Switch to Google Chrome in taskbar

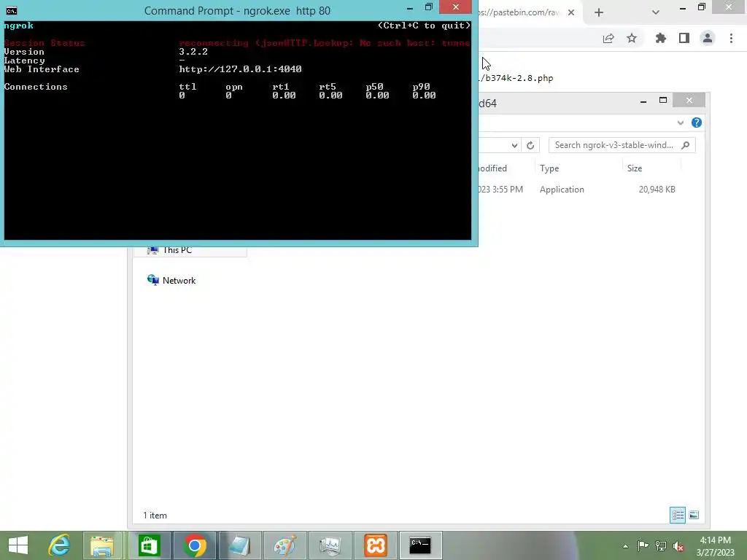[x=195, y=545]
